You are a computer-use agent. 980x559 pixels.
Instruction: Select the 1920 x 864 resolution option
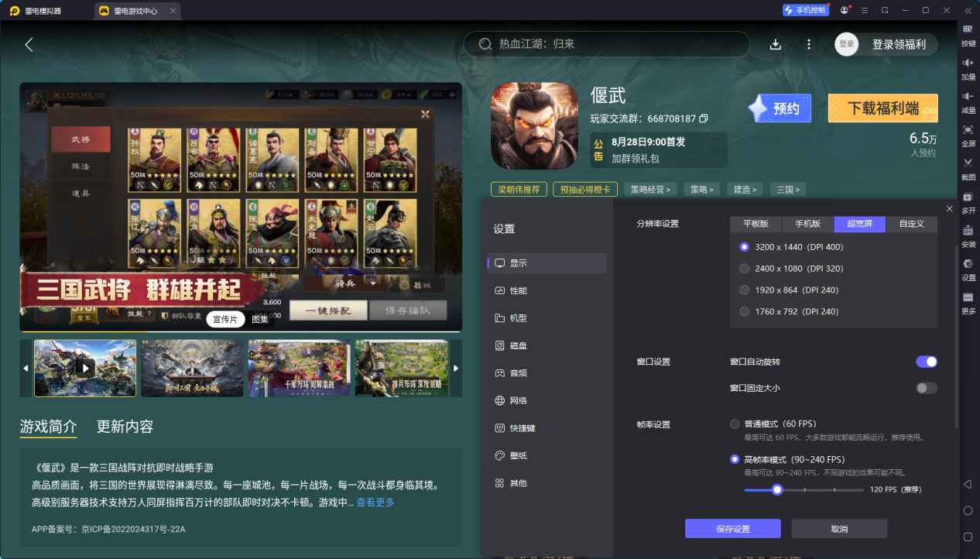click(x=745, y=290)
